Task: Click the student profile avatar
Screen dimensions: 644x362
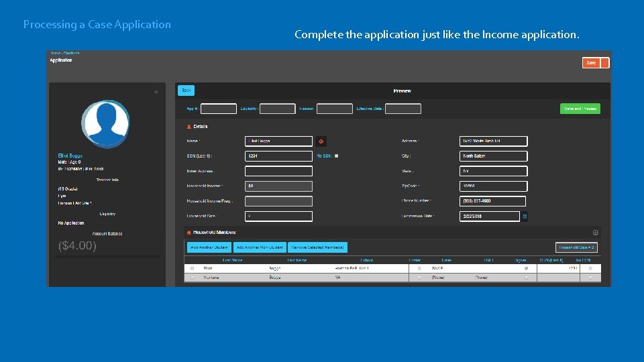Action: [105, 123]
